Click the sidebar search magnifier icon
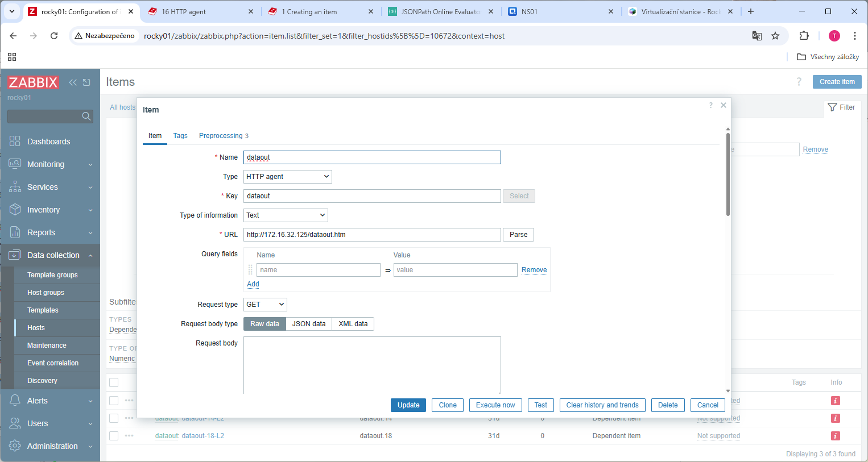This screenshot has height=462, width=868. click(x=86, y=116)
